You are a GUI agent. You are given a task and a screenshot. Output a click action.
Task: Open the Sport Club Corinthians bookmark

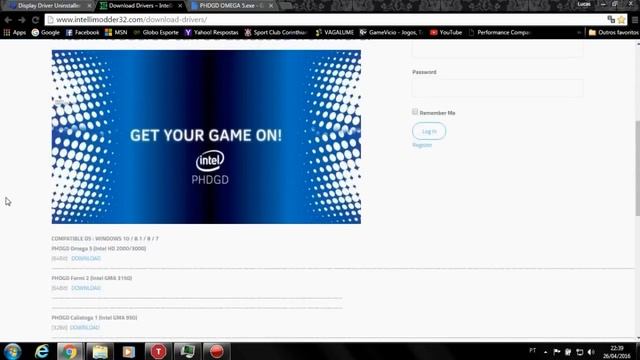[x=276, y=32]
